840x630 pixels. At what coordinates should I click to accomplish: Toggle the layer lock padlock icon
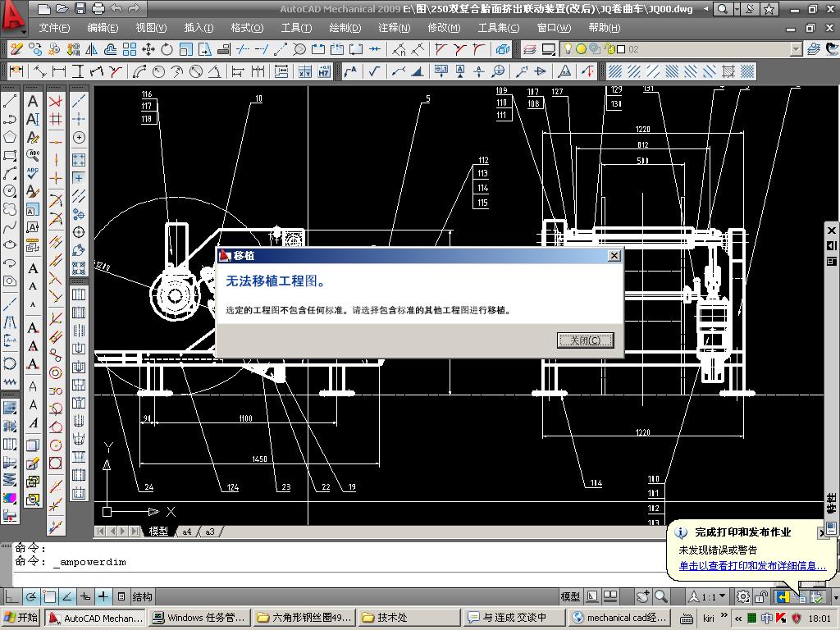[609, 49]
